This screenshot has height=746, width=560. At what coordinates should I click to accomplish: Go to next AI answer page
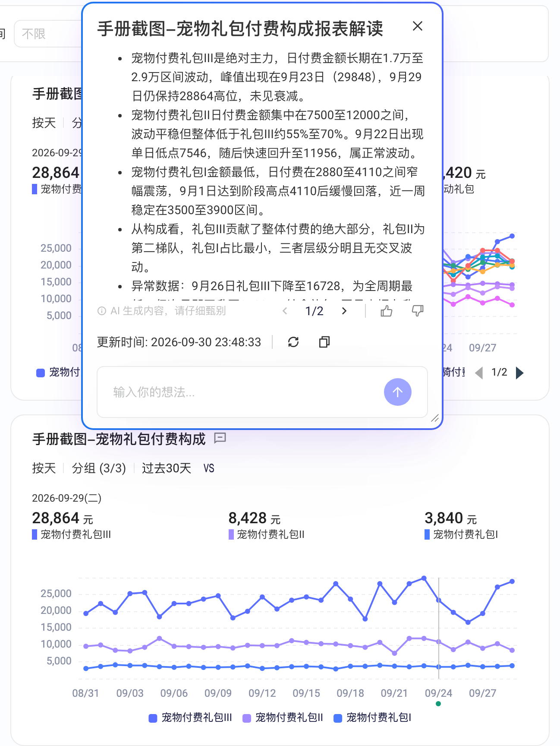[344, 311]
